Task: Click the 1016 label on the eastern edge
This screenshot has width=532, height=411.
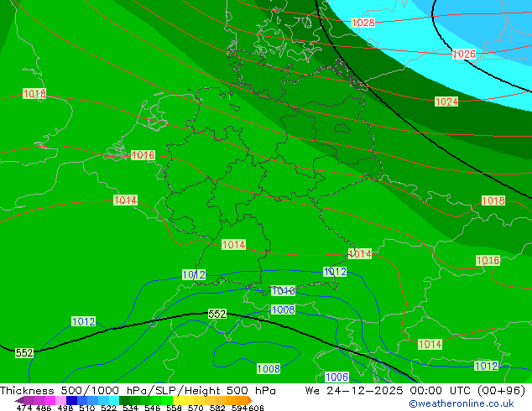Action: click(488, 260)
